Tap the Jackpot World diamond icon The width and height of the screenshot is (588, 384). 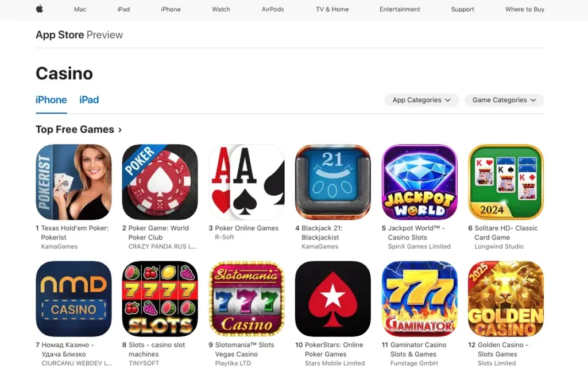pyautogui.click(x=420, y=182)
